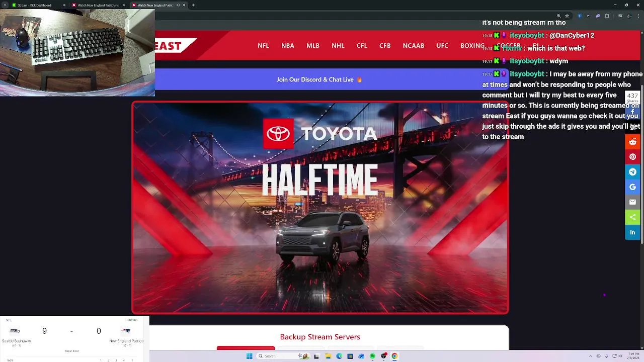Open the CFB category
The height and width of the screenshot is (362, 644).
[385, 46]
